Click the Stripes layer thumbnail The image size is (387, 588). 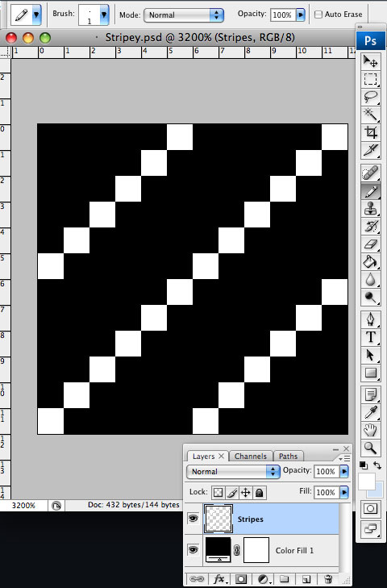click(x=218, y=519)
